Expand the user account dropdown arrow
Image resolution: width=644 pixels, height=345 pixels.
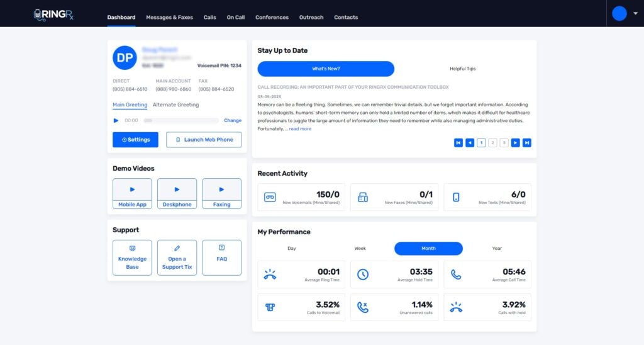[x=635, y=13]
